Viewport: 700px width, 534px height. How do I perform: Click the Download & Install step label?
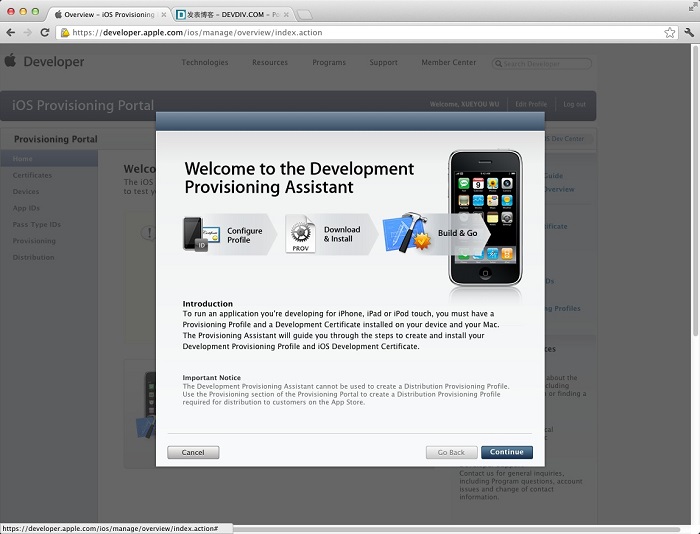pos(342,234)
